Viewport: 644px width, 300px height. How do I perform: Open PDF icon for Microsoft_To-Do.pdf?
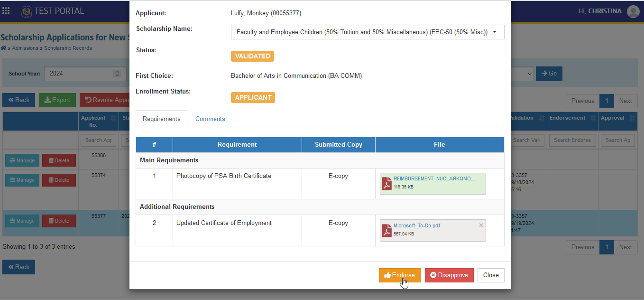387,230
